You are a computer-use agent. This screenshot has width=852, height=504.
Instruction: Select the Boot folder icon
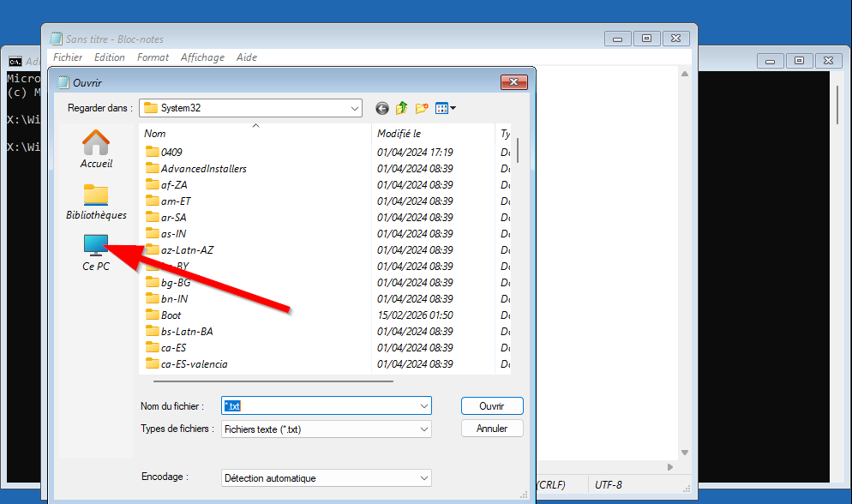(x=153, y=315)
